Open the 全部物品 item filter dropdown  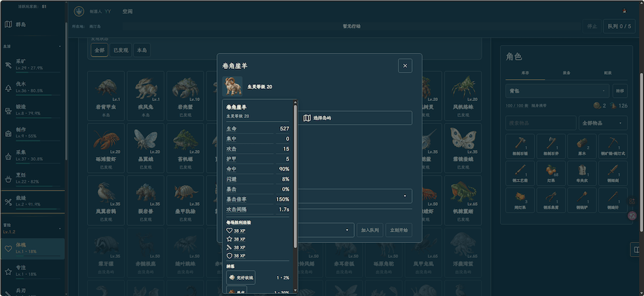click(x=603, y=123)
